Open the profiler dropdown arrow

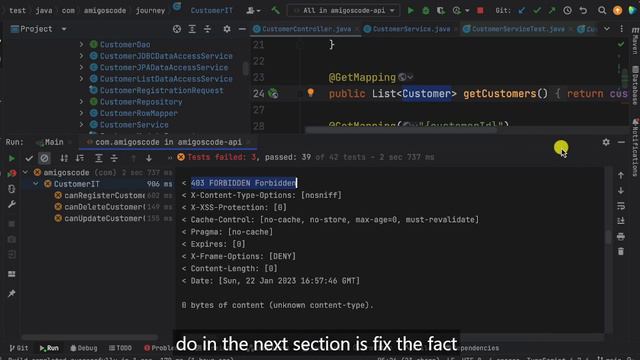tap(467, 11)
